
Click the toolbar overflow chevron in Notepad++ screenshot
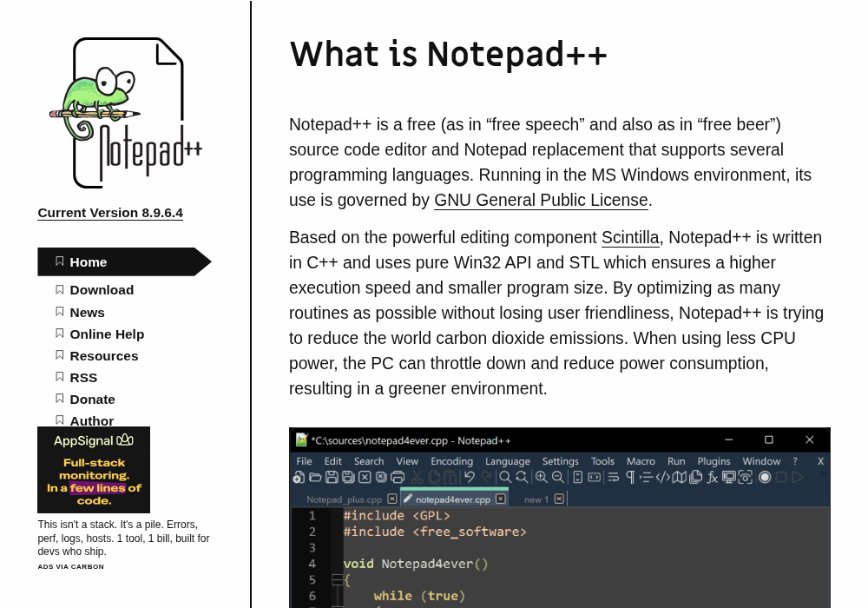click(x=823, y=474)
